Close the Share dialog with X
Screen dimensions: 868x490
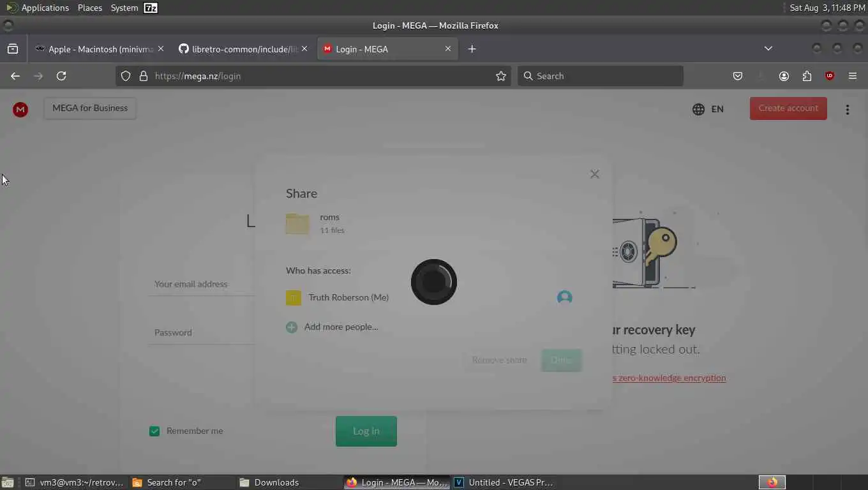pos(595,174)
